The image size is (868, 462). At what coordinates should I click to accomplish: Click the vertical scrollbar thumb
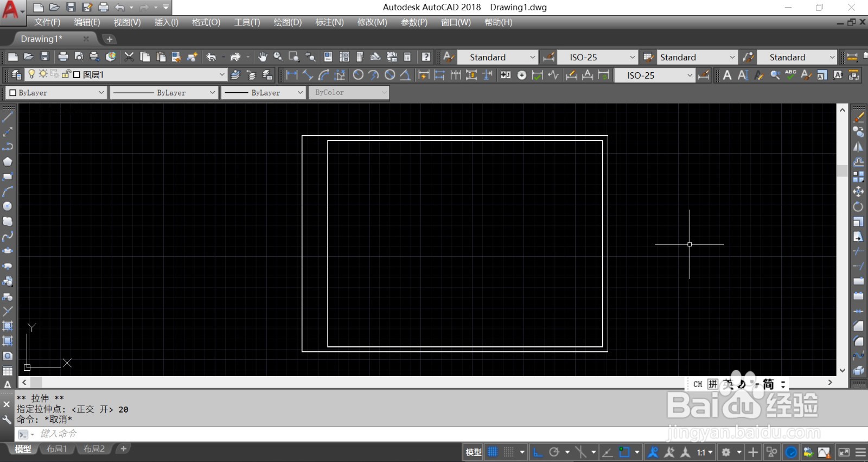click(x=842, y=171)
